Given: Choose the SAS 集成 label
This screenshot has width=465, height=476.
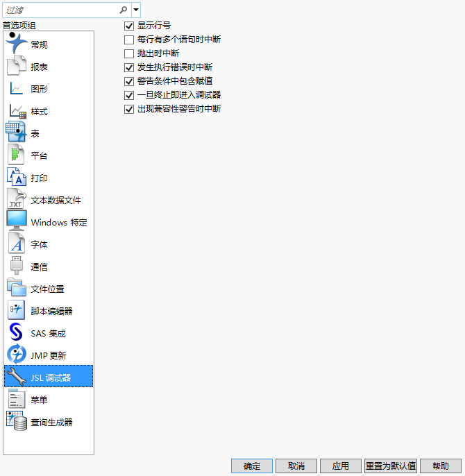Looking at the screenshot, I should click(x=49, y=334).
